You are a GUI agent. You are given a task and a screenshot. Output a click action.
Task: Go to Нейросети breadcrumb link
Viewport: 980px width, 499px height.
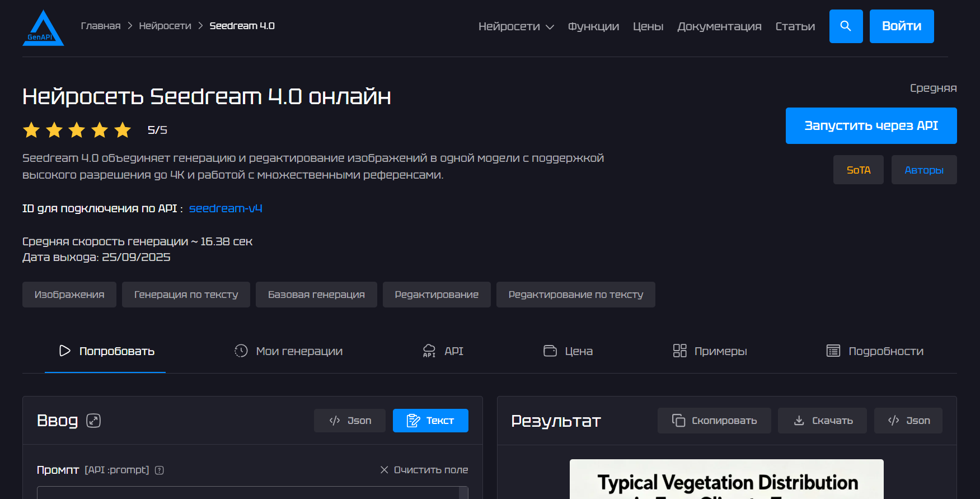click(165, 26)
